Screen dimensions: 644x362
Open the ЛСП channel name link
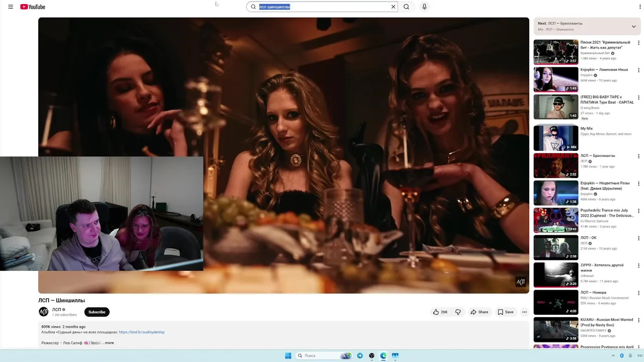56,310
